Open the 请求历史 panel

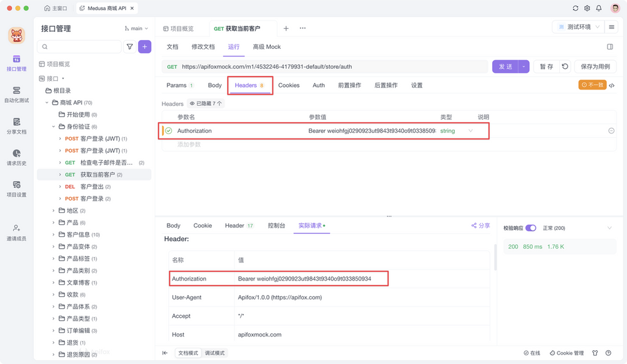pos(17,157)
